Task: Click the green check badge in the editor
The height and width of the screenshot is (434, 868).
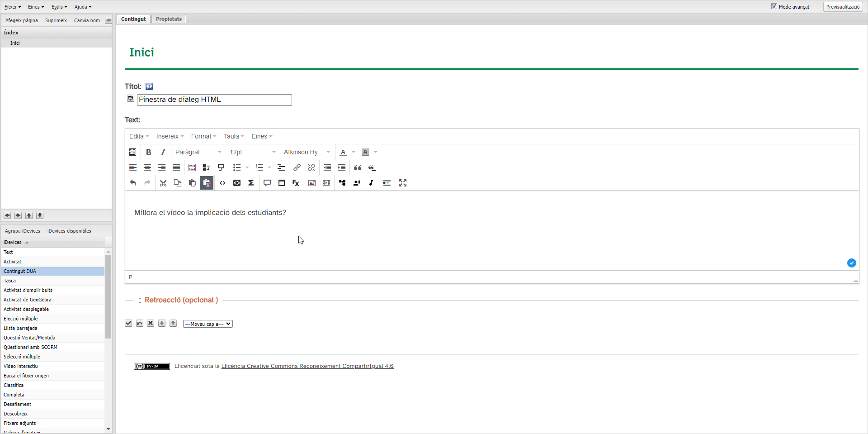Action: pos(852,263)
